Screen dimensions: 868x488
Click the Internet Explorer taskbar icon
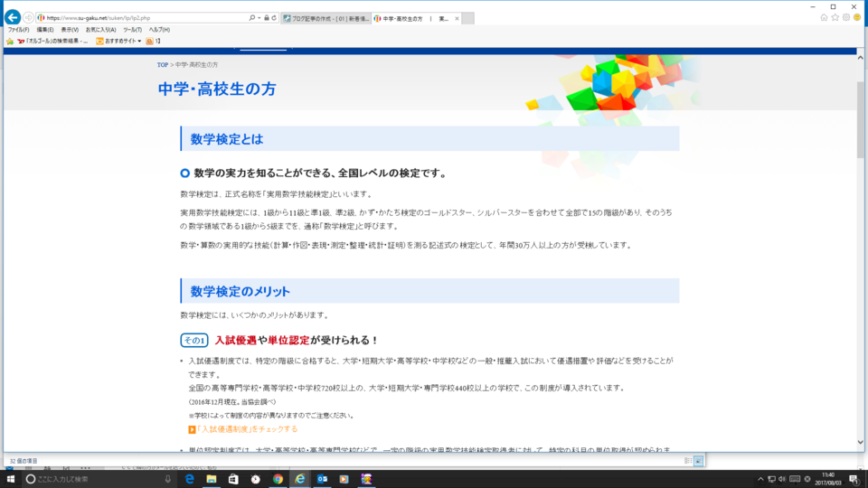coord(300,479)
